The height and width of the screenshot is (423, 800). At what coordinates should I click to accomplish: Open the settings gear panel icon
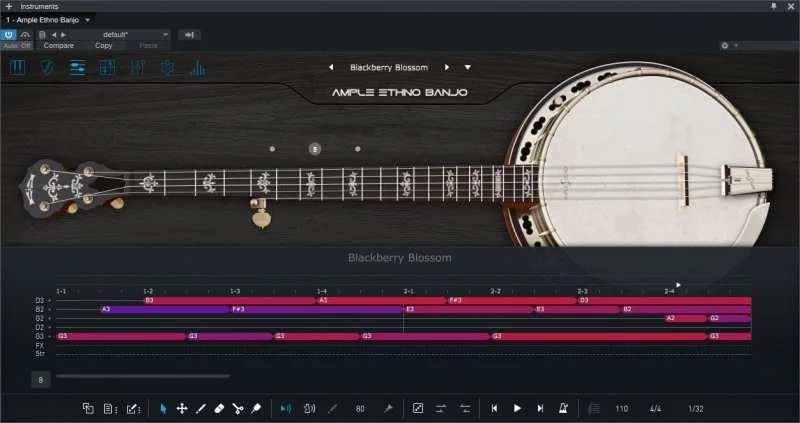click(167, 67)
